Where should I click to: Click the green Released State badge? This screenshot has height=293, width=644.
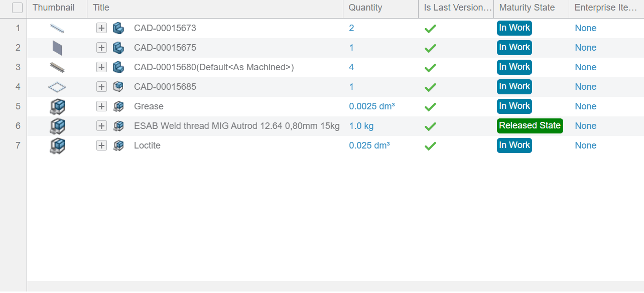(x=530, y=126)
